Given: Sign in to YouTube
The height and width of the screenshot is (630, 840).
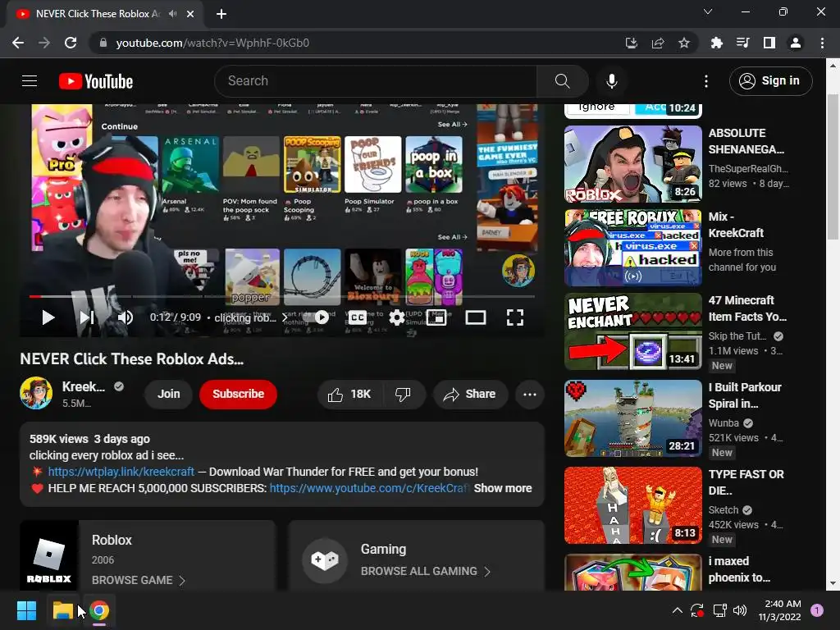Looking at the screenshot, I should [x=770, y=81].
